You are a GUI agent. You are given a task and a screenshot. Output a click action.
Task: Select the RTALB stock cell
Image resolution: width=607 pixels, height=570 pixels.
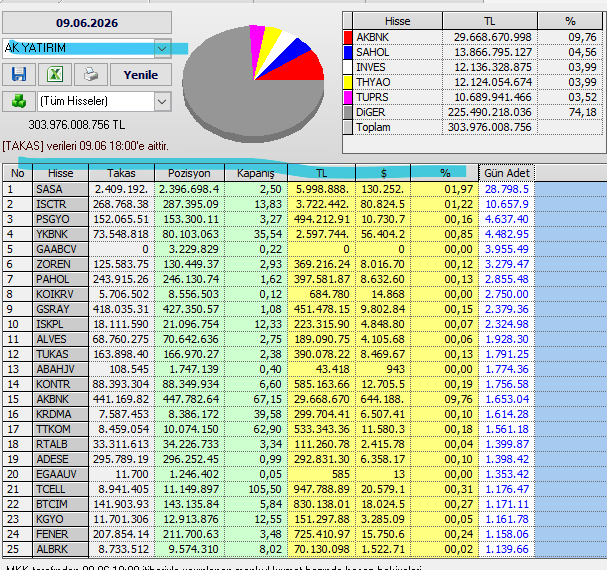point(60,444)
